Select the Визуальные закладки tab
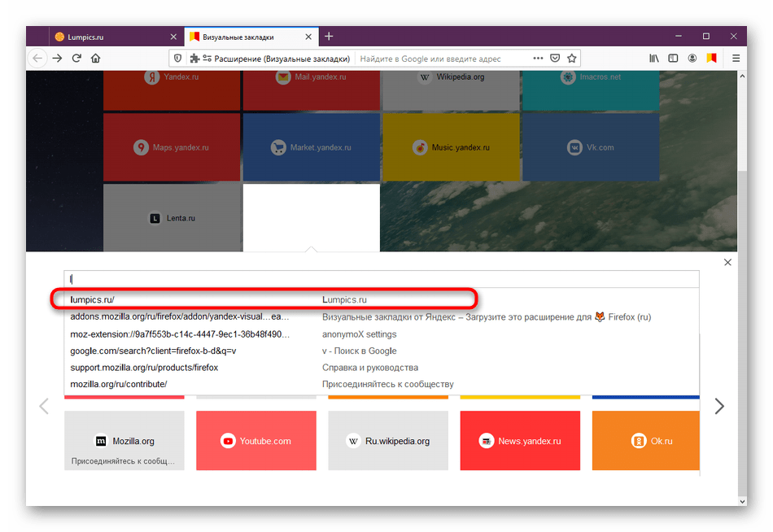Image resolution: width=773 pixels, height=532 pixels. click(x=251, y=37)
